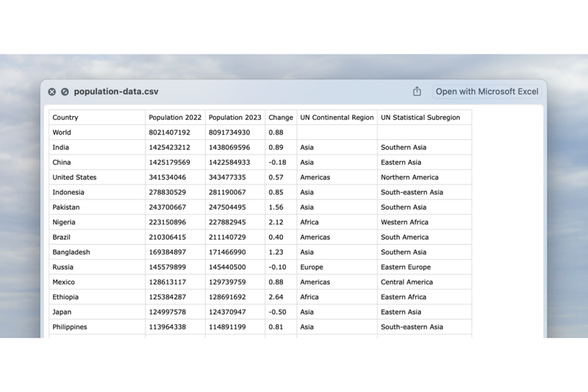Viewport: 588px width, 392px height.
Task: Close the Quick Look preview window
Action: pos(52,92)
